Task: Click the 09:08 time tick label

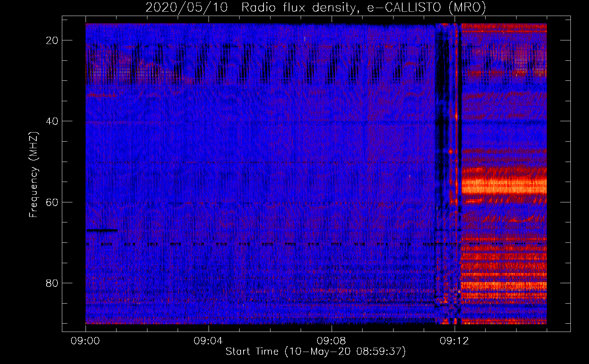Action: click(x=331, y=341)
